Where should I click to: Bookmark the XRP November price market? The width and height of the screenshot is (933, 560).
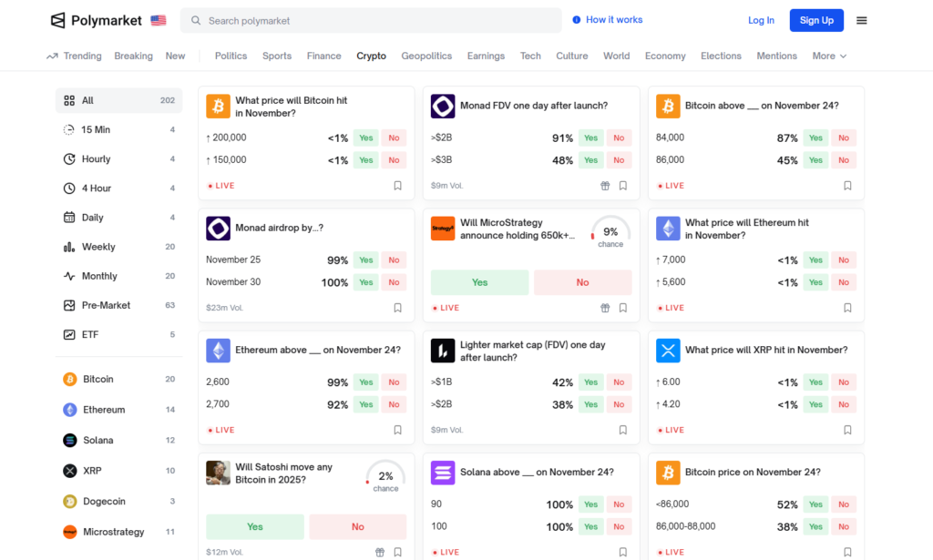[847, 430]
